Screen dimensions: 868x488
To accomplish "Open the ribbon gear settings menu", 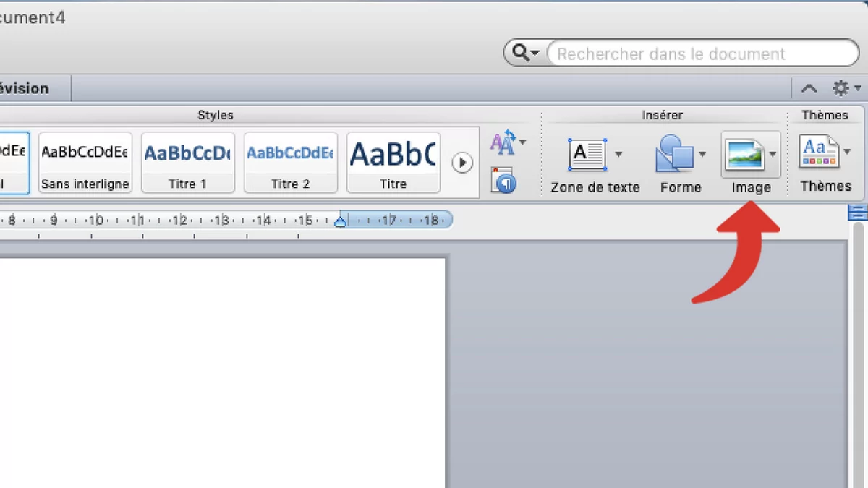I will click(846, 88).
